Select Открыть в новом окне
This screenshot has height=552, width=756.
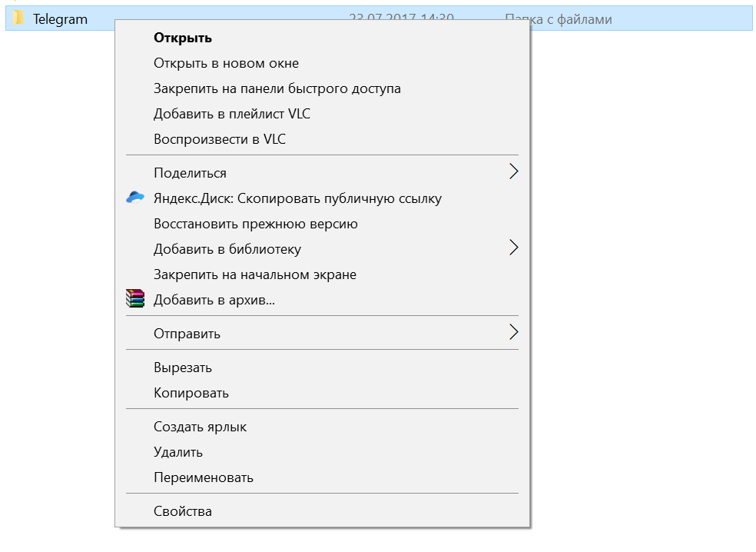pyautogui.click(x=226, y=63)
